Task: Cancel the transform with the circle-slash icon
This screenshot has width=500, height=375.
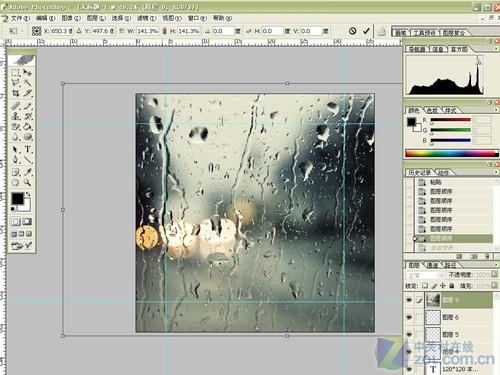Action: click(352, 31)
